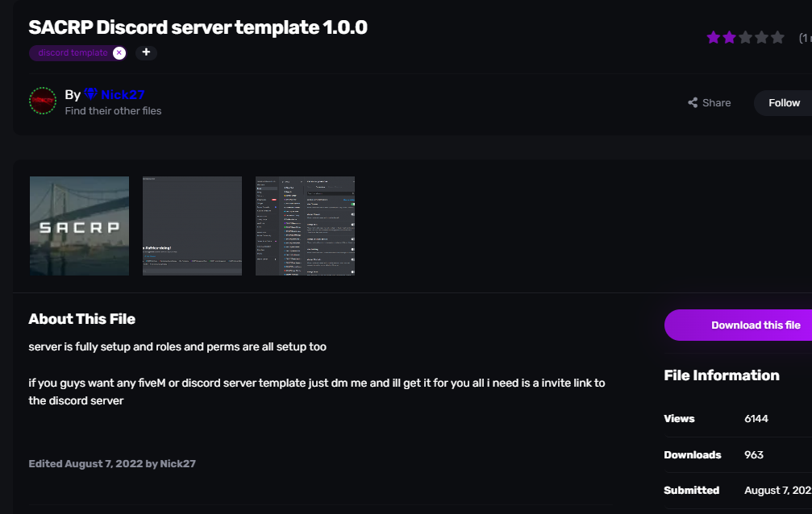Open the roles settings screenshot thumbnail
This screenshot has height=514, width=812.
[305, 226]
